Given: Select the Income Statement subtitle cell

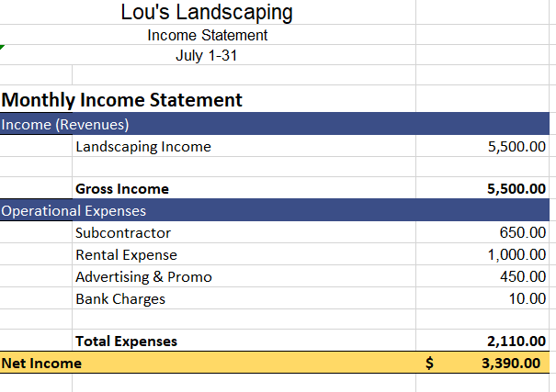Looking at the screenshot, I should tap(207, 35).
